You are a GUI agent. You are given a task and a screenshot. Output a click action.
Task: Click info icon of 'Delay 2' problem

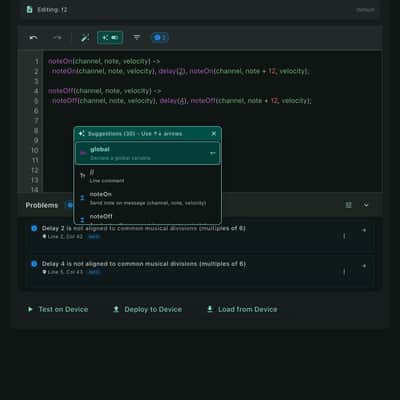[x=34, y=228]
